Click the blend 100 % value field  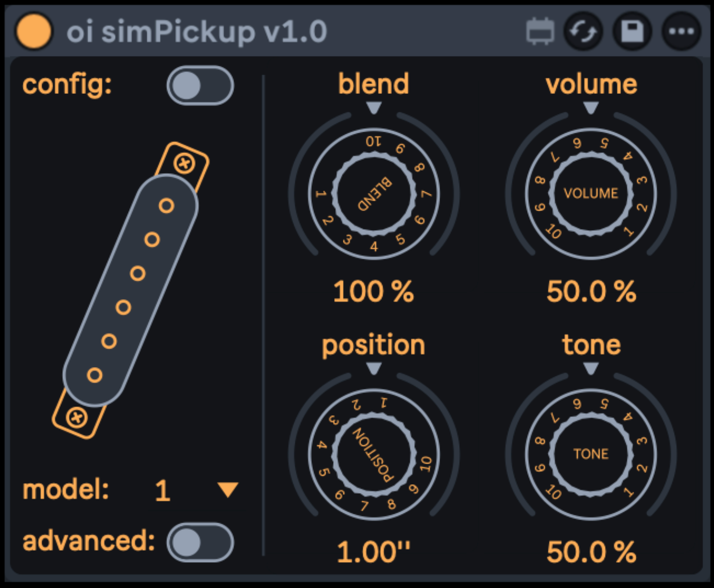click(374, 291)
